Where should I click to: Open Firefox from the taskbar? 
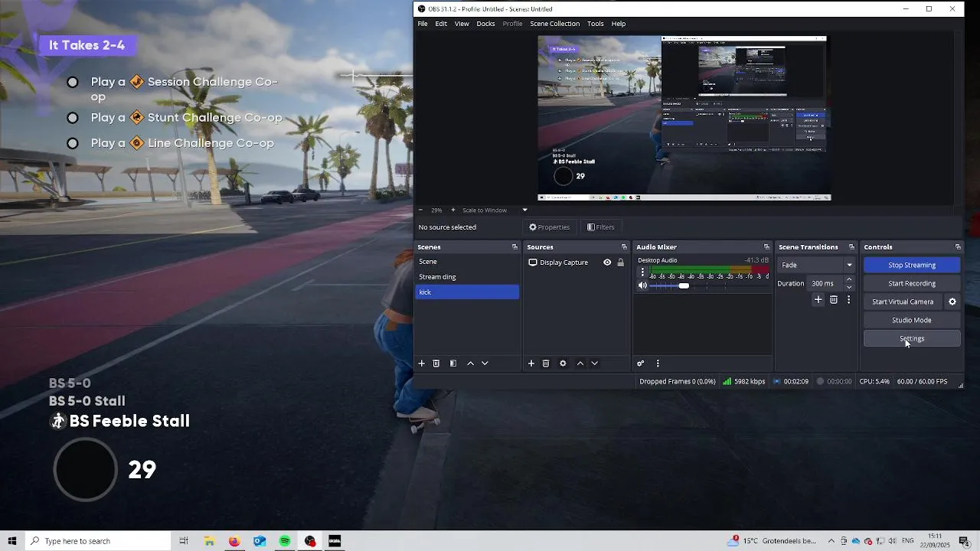[x=234, y=541]
